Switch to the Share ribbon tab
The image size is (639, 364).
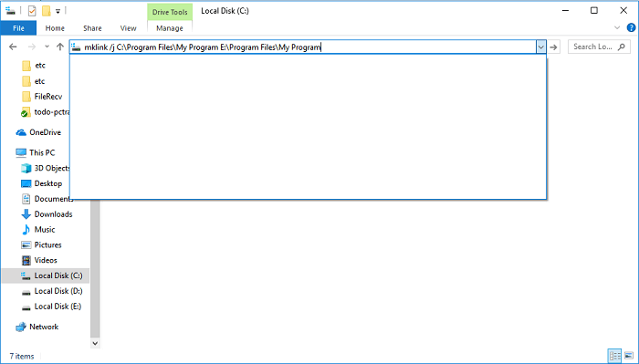92,28
